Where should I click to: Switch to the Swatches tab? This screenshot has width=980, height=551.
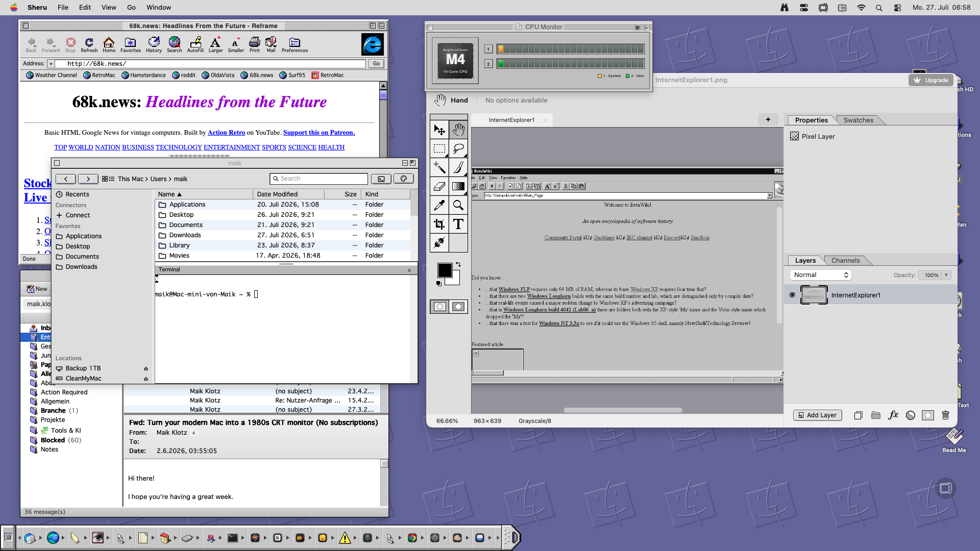coord(858,120)
